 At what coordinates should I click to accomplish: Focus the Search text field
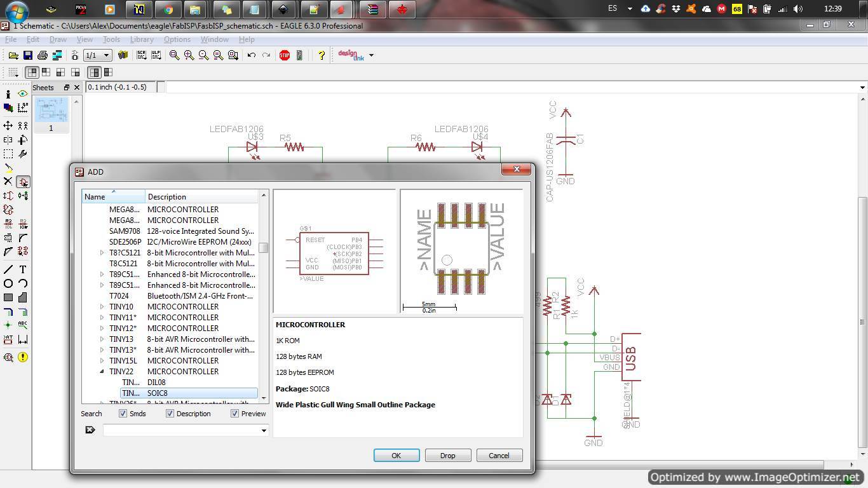(181, 431)
